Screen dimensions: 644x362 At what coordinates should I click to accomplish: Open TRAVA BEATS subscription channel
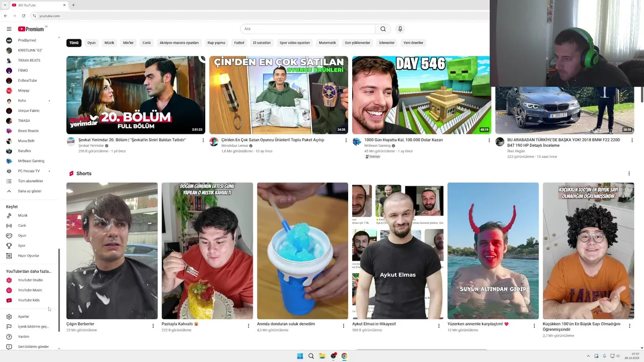click(30, 60)
